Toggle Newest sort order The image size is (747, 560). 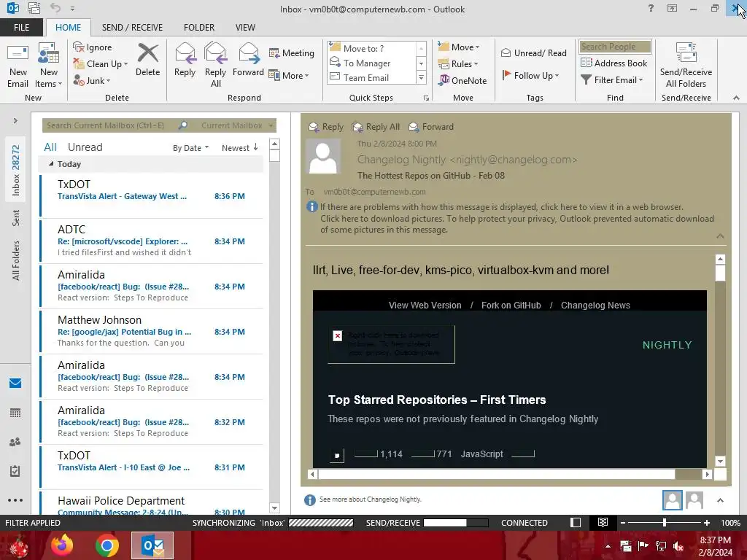pos(239,148)
